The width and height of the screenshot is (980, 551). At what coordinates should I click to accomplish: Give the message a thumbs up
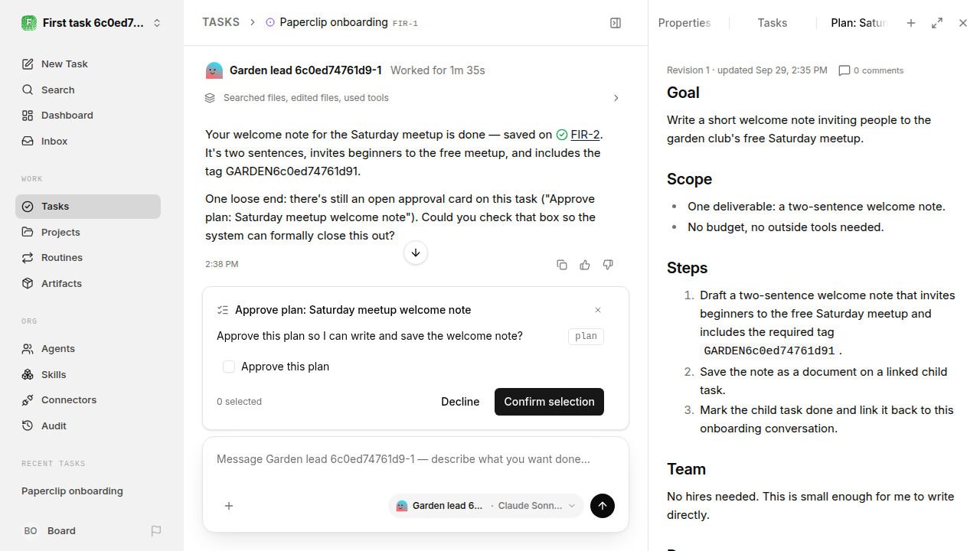(585, 265)
